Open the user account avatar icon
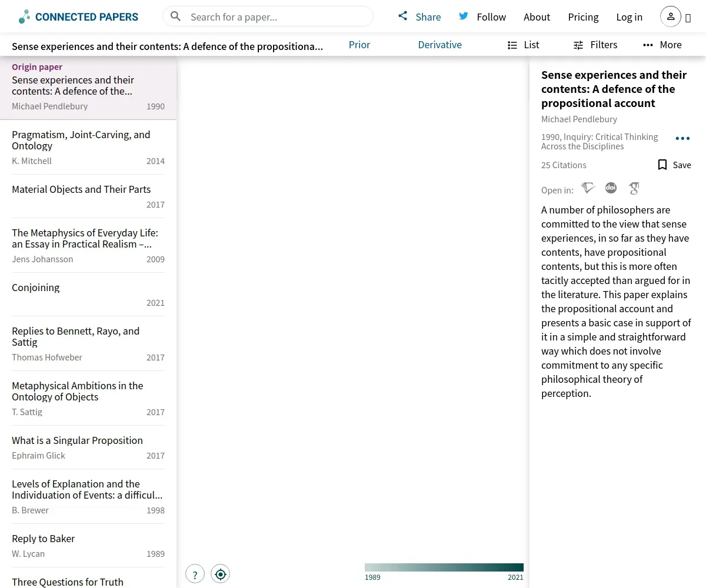The image size is (706, 588). 671,16
